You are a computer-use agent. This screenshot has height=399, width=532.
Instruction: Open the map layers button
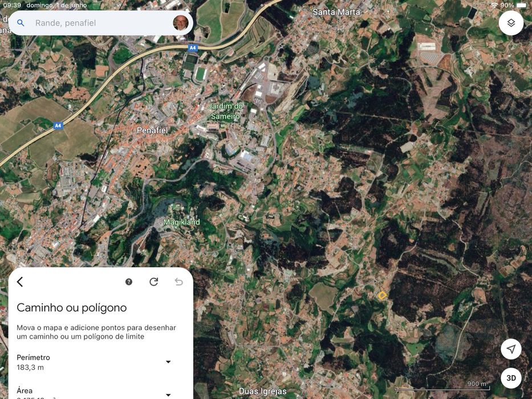tap(511, 23)
